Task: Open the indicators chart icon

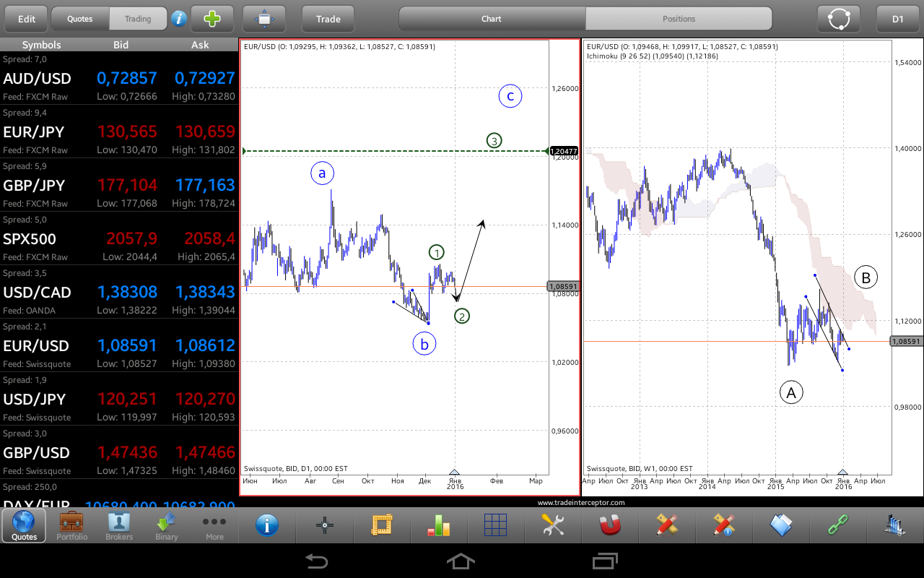Action: pyautogui.click(x=895, y=525)
